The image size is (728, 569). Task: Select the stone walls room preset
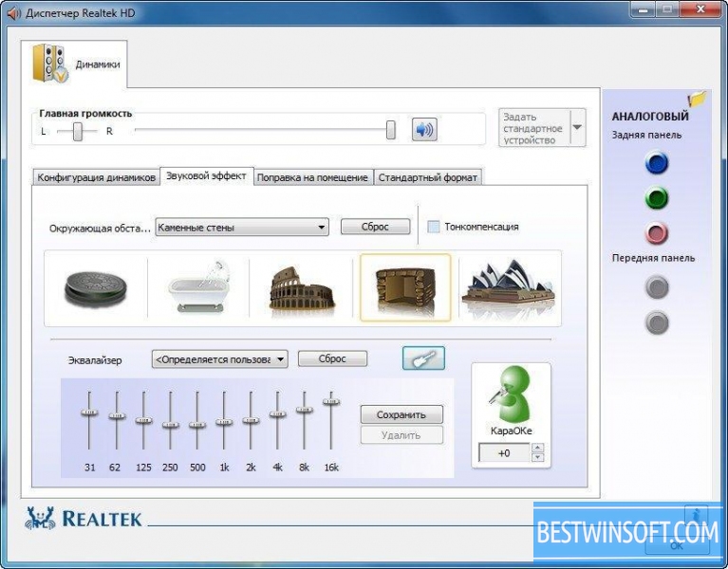coord(405,287)
